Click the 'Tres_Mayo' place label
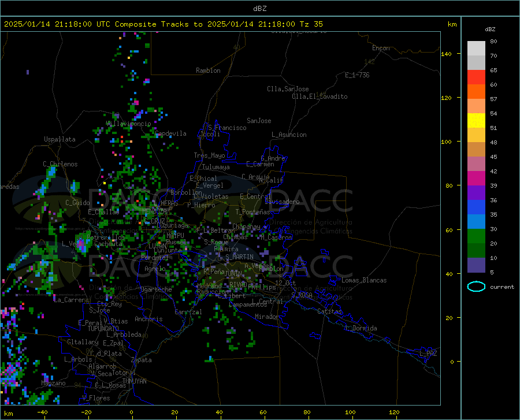The image size is (520, 420). (209, 155)
